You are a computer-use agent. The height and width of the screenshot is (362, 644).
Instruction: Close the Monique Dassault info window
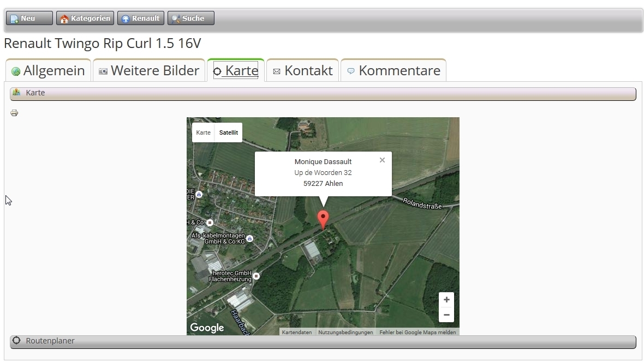pos(383,160)
